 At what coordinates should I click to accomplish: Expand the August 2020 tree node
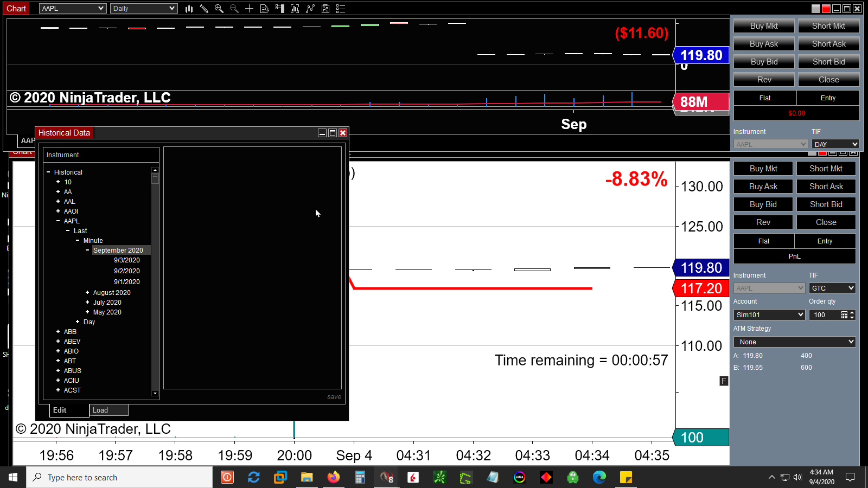87,293
